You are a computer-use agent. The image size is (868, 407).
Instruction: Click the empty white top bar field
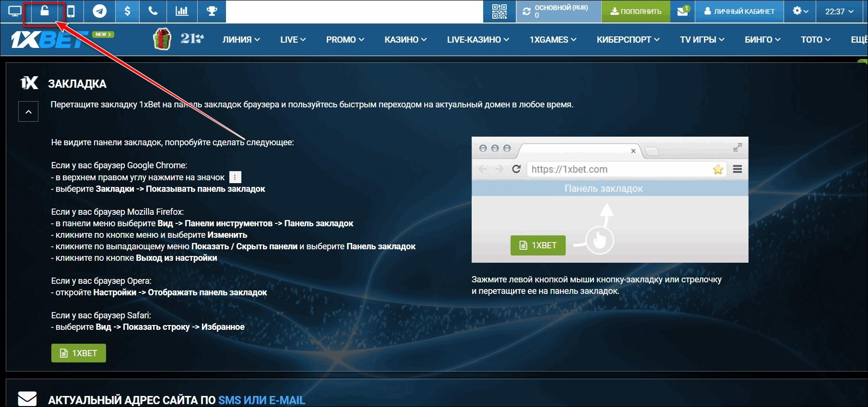(x=354, y=12)
